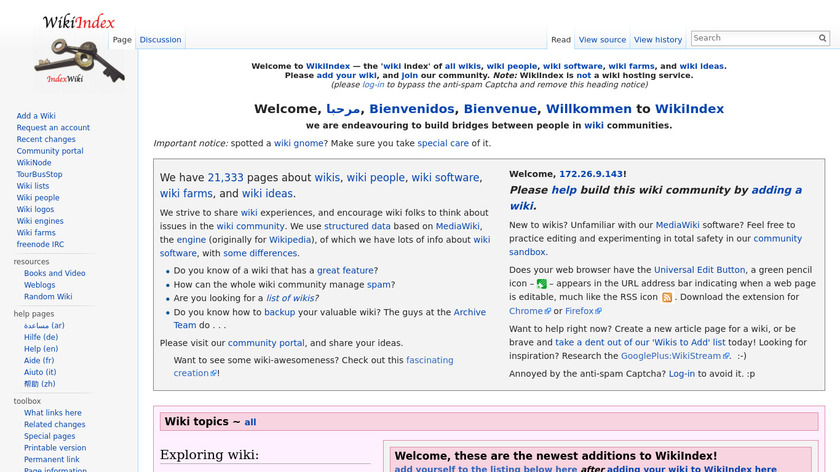
Task: Switch to the Discussion tab
Action: [x=160, y=40]
